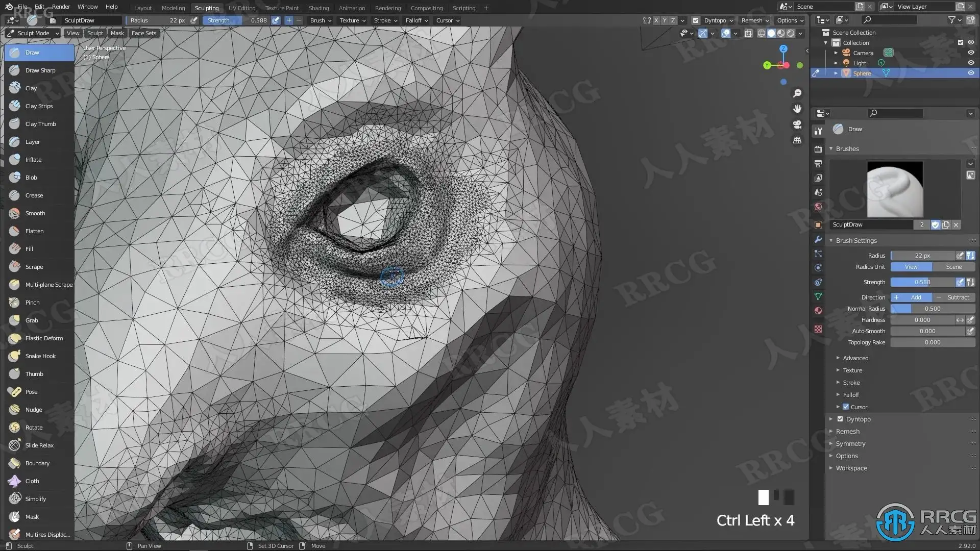
Task: Select the Clay Strips brush
Action: click(39, 106)
